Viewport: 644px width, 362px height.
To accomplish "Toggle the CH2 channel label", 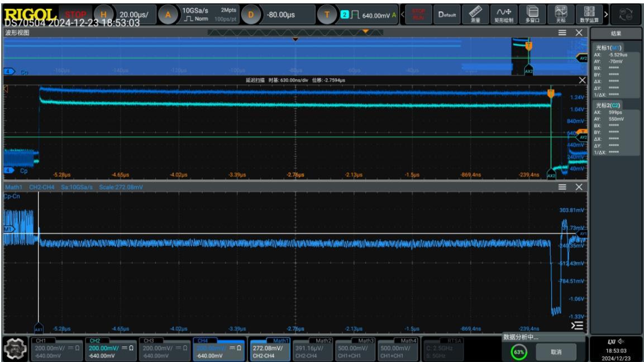I will (94, 341).
